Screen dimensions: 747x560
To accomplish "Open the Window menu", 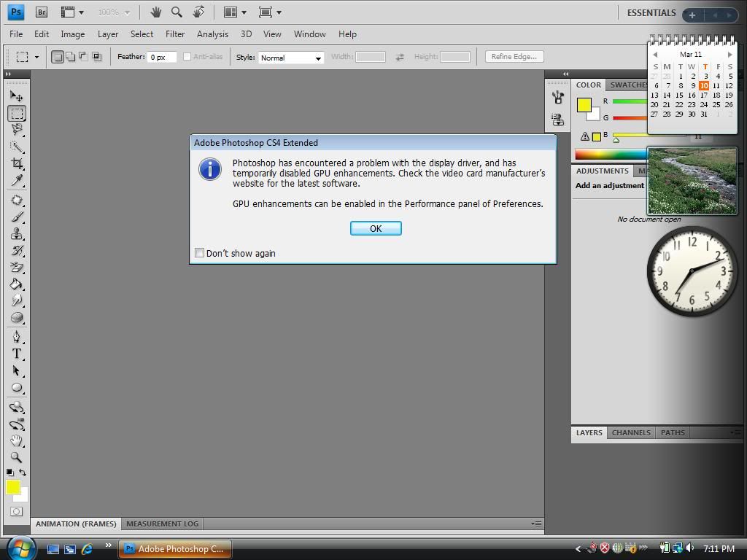I will tap(309, 34).
